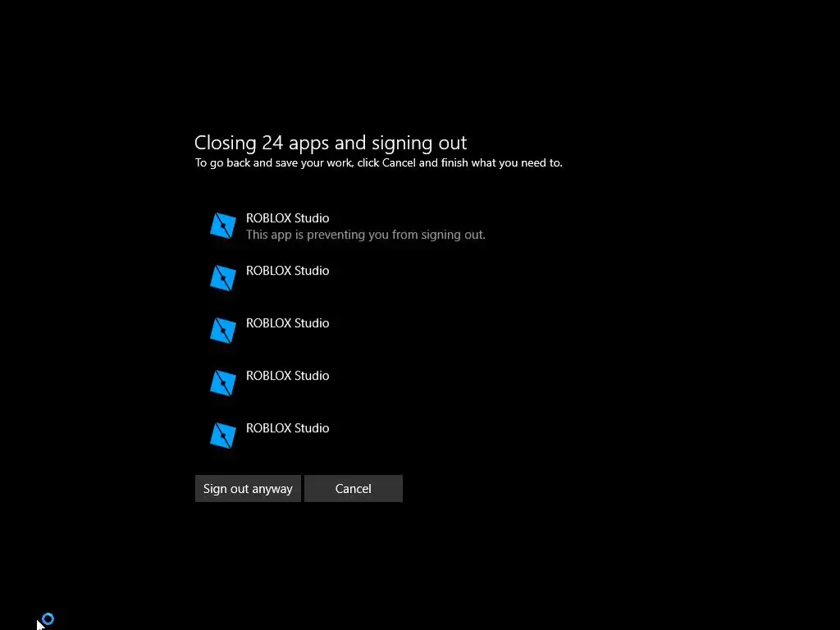Click "This app is preventing you from signing out."

pyautogui.click(x=365, y=235)
